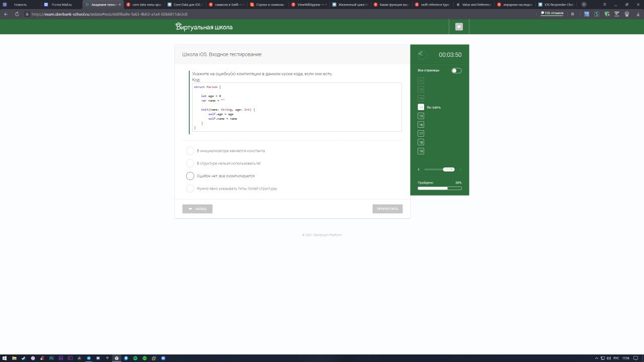Image resolution: width=644 pixels, height=362 pixels.
Task: Go to question 13
Action: 421,98
